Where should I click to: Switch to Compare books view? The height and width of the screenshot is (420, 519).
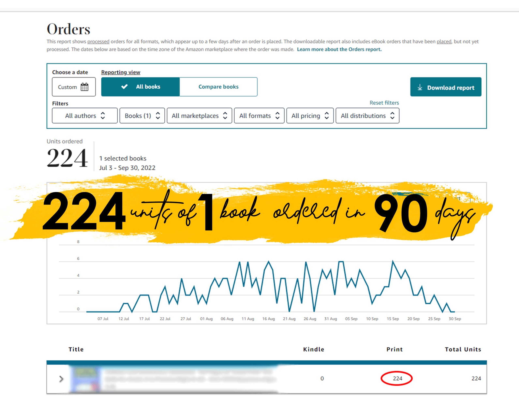point(218,87)
